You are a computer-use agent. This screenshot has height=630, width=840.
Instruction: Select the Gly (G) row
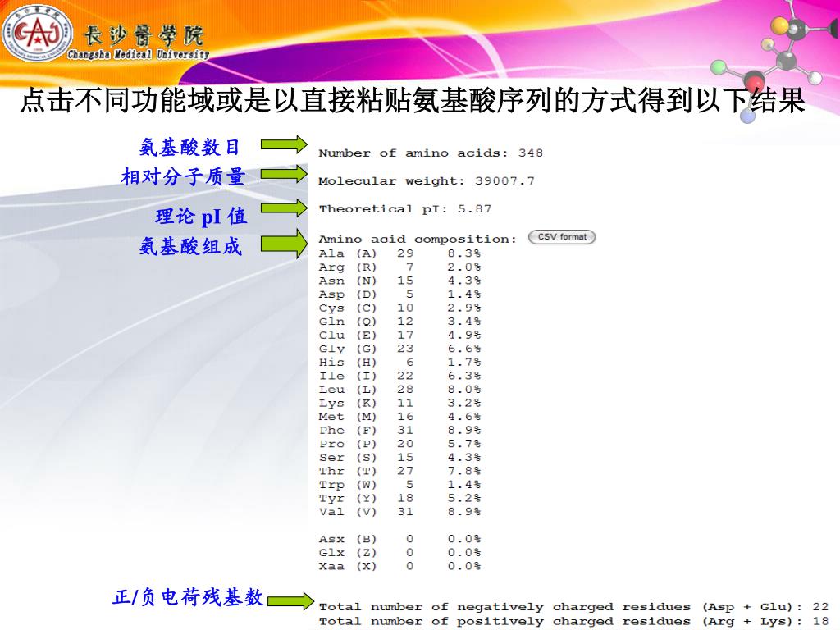(399, 349)
